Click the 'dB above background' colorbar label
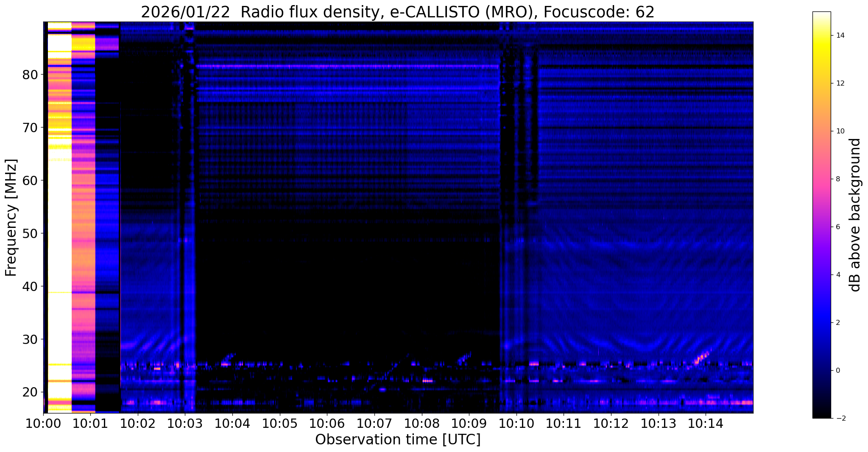Viewport: 868px width, 452px height. coord(855,215)
